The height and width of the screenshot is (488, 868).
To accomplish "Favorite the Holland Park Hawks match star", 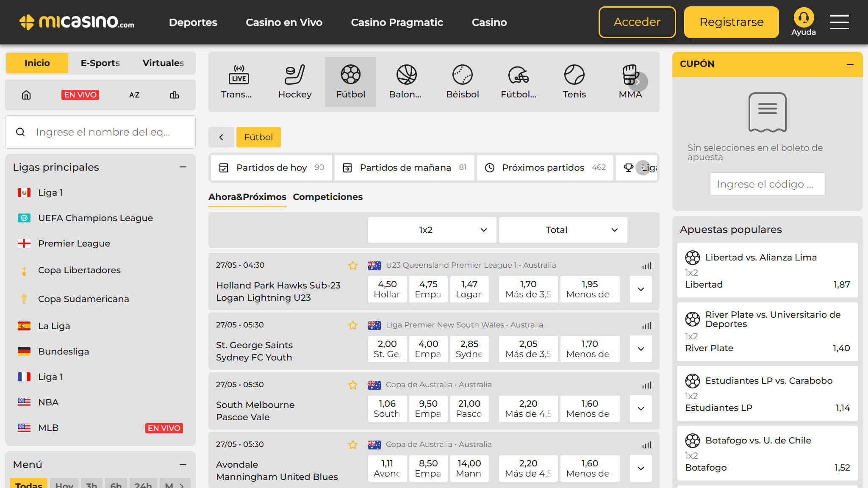I will tap(352, 266).
